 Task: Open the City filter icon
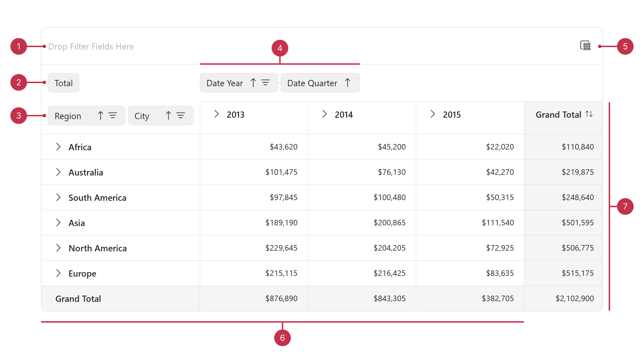point(181,116)
